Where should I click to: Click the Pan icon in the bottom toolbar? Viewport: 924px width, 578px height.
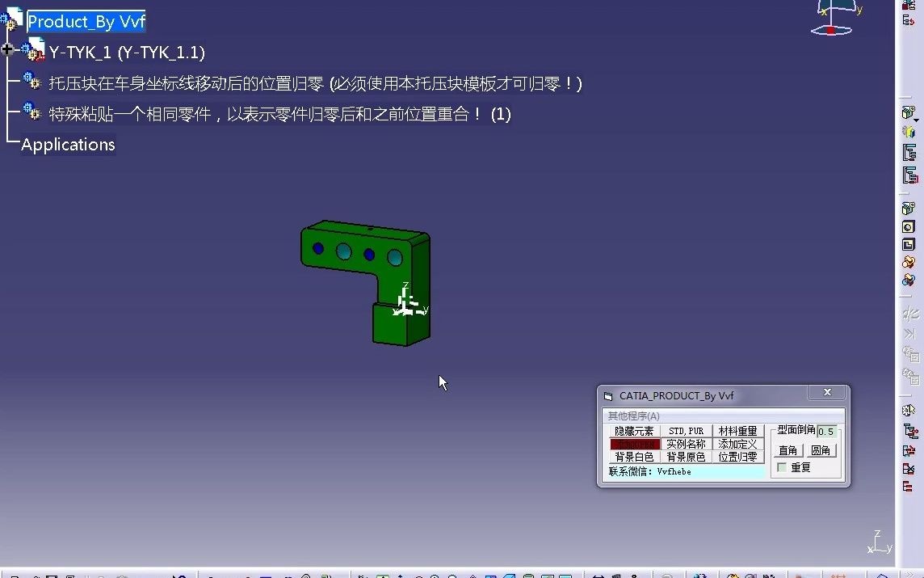pos(400,574)
